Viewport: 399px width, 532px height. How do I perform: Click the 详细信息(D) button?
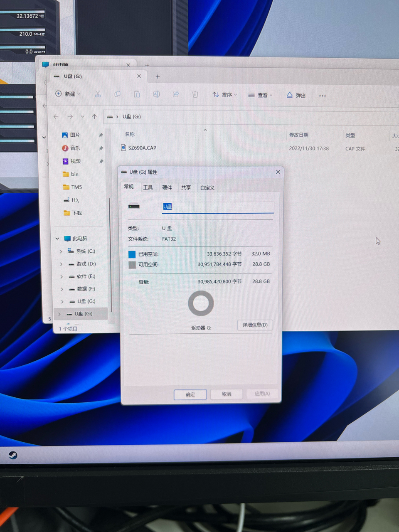pyautogui.click(x=255, y=325)
